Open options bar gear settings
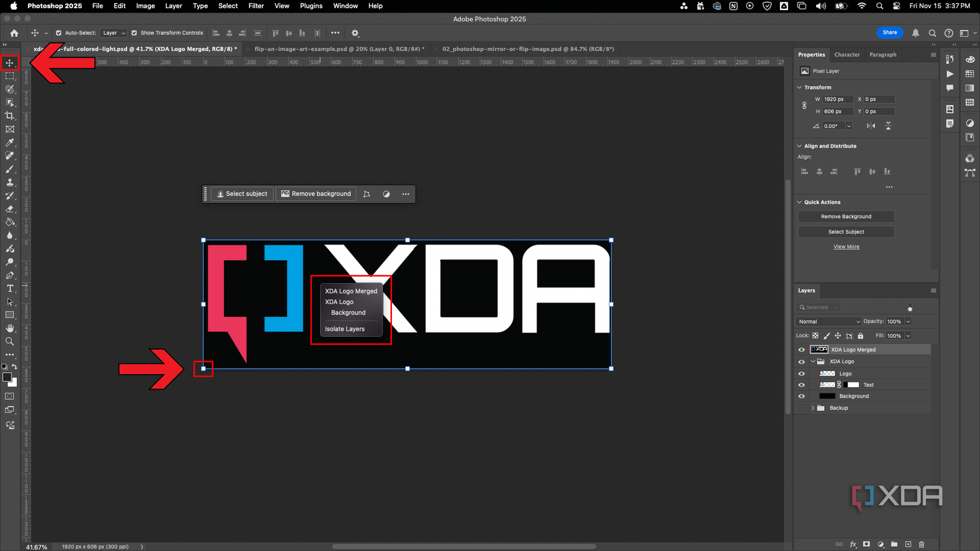The height and width of the screenshot is (551, 980). pyautogui.click(x=355, y=33)
